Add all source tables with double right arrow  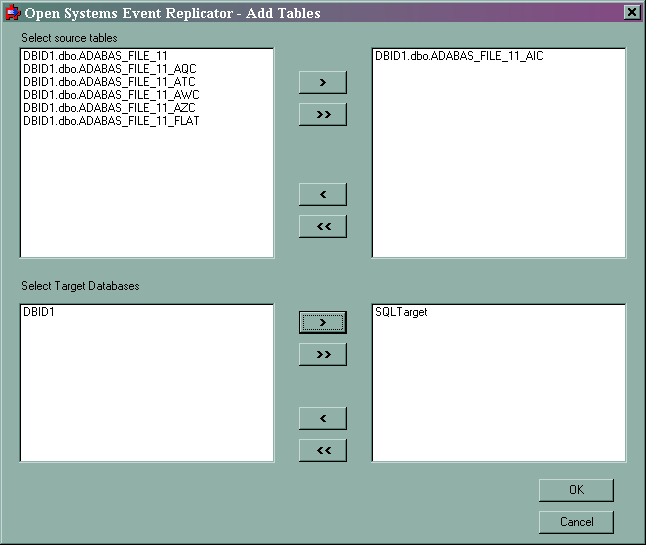click(323, 115)
